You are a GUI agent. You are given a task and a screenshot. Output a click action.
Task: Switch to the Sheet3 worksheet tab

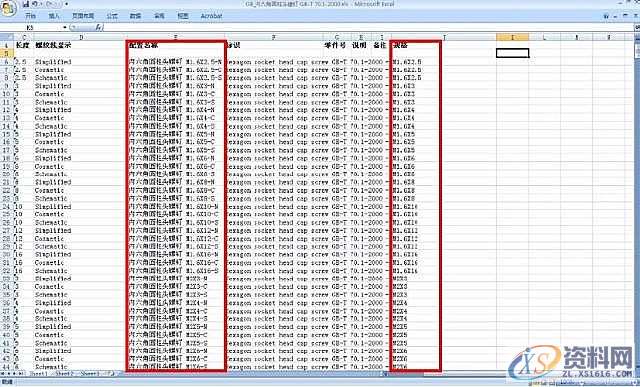coord(89,374)
